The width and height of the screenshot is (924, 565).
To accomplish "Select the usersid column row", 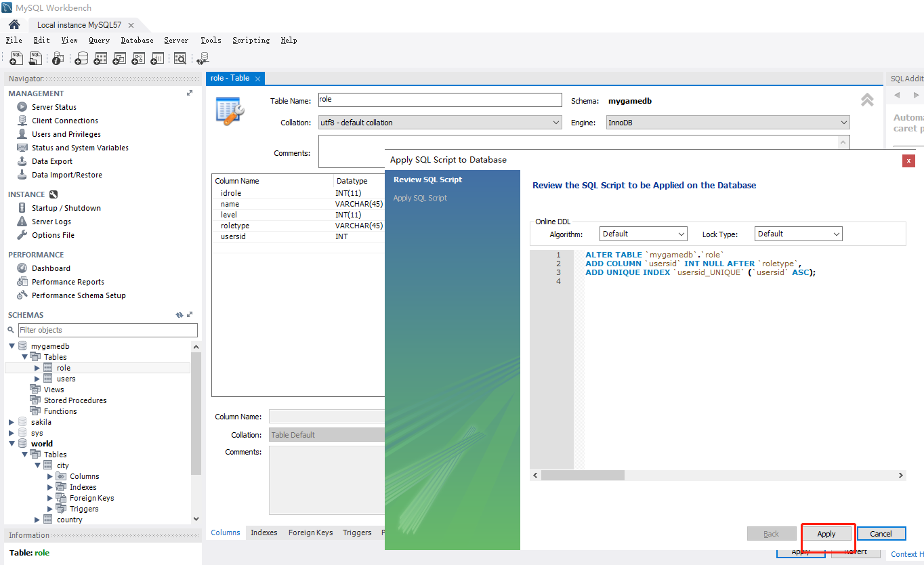I will click(298, 236).
